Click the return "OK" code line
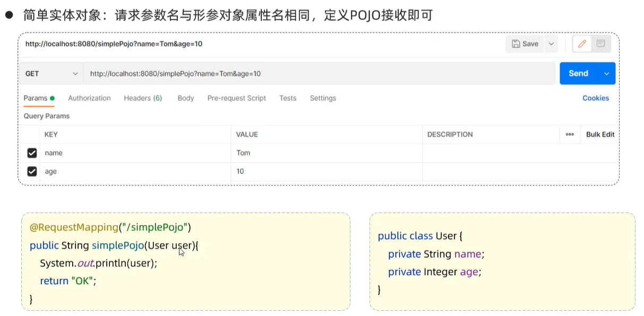The image size is (644, 316). (68, 281)
